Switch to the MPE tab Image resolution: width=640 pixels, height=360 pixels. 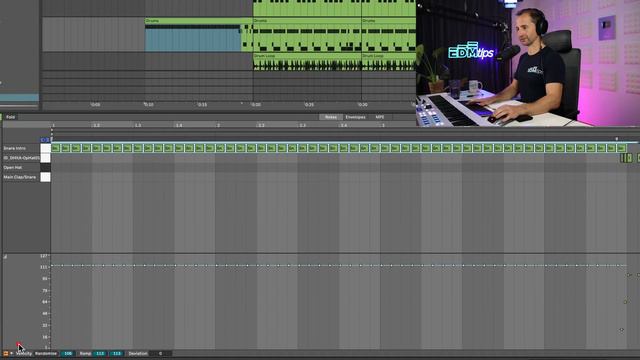(x=380, y=117)
